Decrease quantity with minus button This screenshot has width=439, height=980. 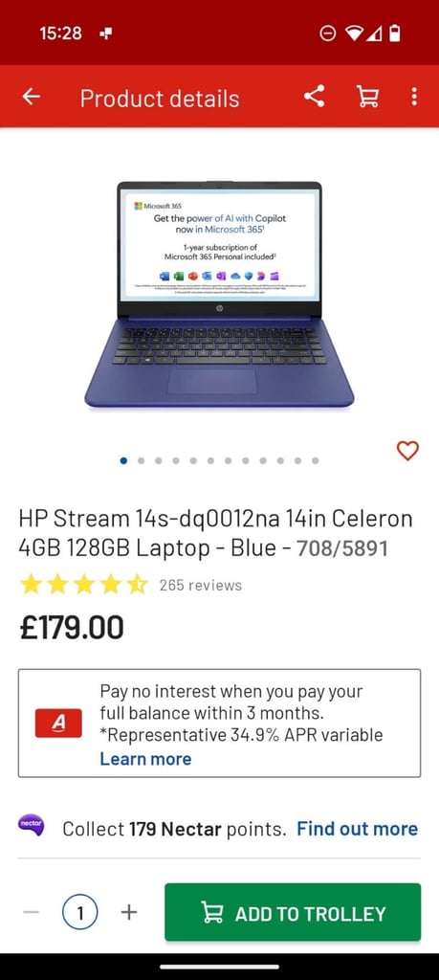click(x=31, y=912)
